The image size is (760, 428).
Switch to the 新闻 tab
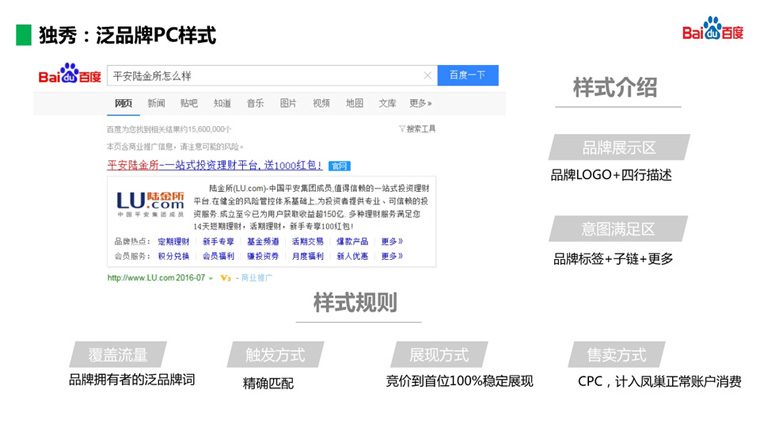(156, 103)
